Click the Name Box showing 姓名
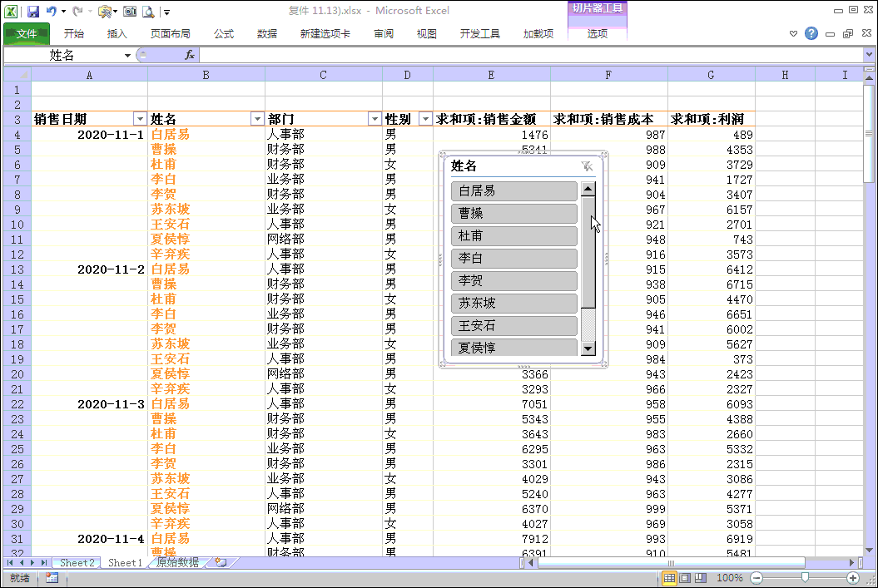Screen dimensions: 878x588 pyautogui.click(x=62, y=55)
